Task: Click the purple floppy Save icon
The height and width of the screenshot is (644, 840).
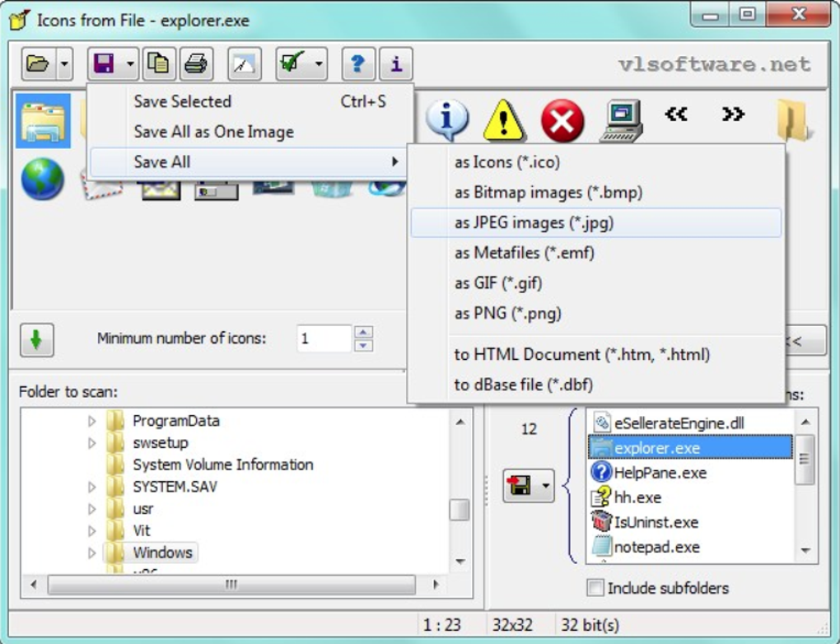Action: [104, 63]
